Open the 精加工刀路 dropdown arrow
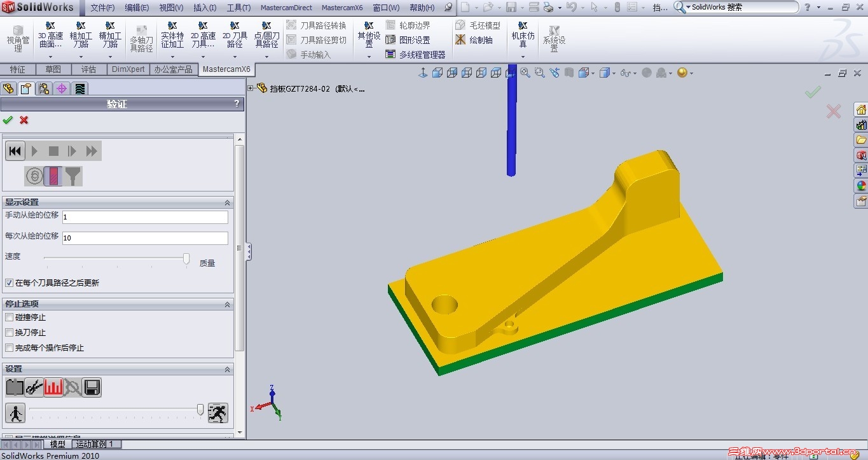This screenshot has height=460, width=868. coord(110,57)
